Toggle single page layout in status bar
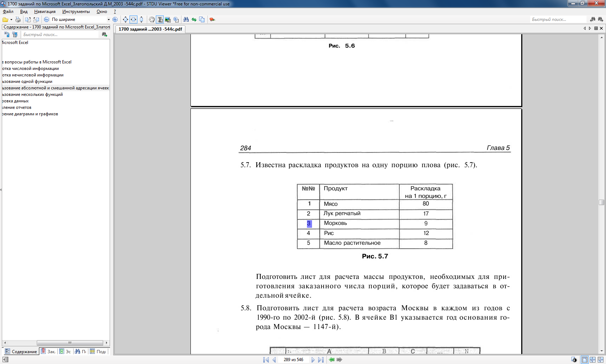Viewport: 606px width, 364px height. 584,360
